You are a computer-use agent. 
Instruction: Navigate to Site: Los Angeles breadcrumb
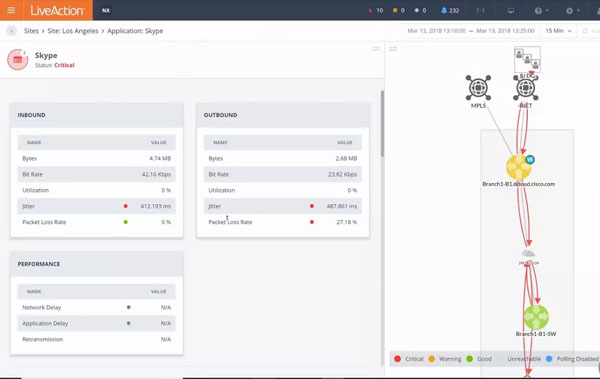coord(73,31)
